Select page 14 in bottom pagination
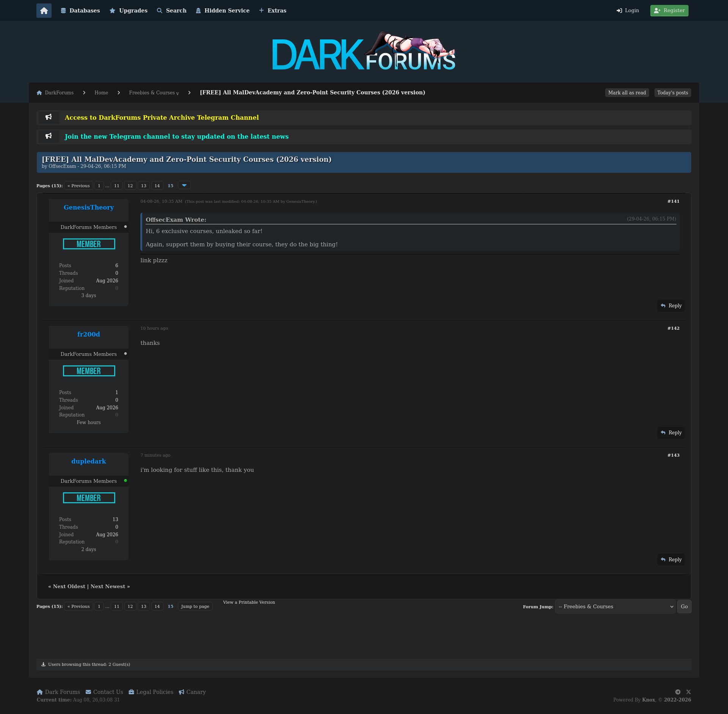728x714 pixels. pyautogui.click(x=157, y=606)
